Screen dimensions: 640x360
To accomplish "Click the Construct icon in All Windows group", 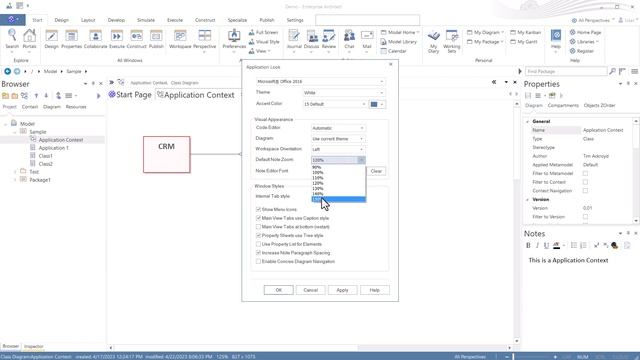I will tap(136, 39).
